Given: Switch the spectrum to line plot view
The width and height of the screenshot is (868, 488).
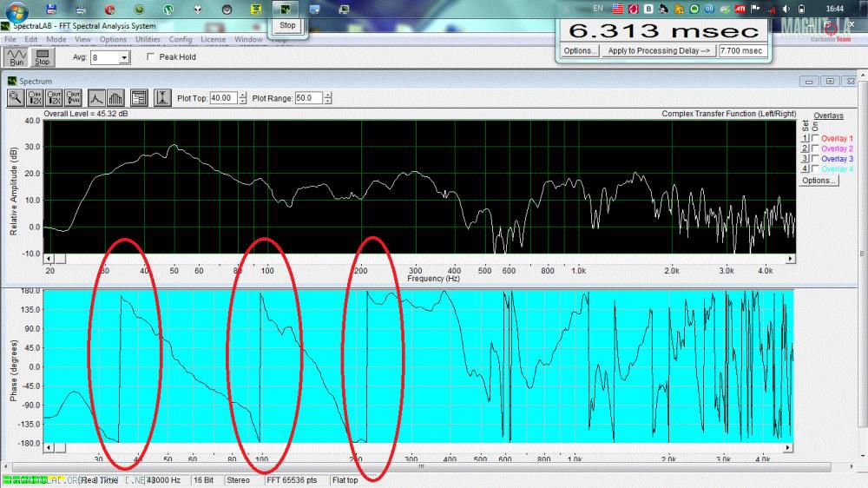Looking at the screenshot, I should coord(95,98).
